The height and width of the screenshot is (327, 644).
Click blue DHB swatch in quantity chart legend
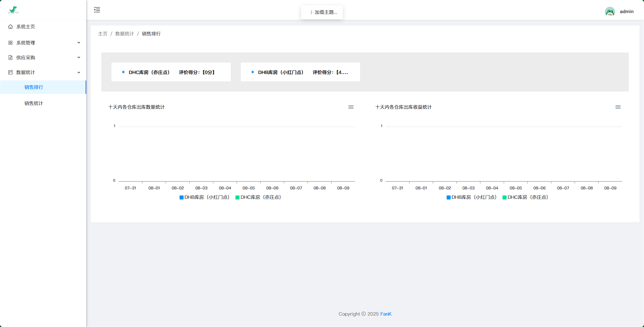(182, 197)
